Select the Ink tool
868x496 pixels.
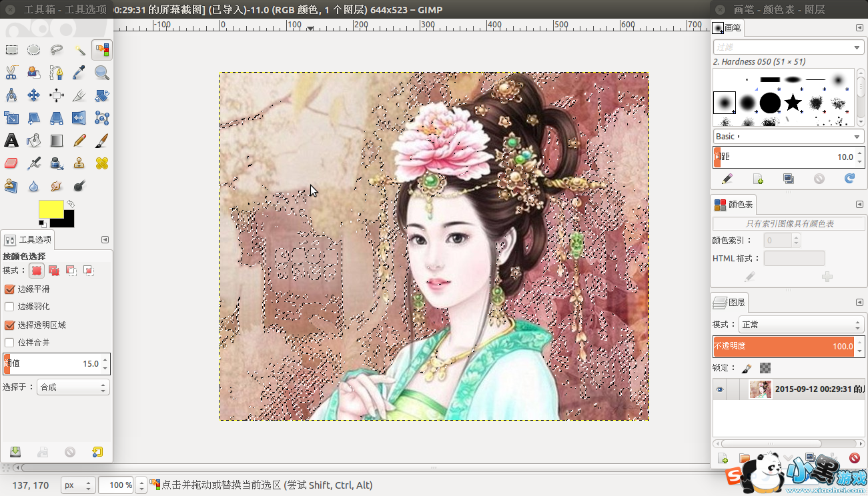(x=57, y=163)
